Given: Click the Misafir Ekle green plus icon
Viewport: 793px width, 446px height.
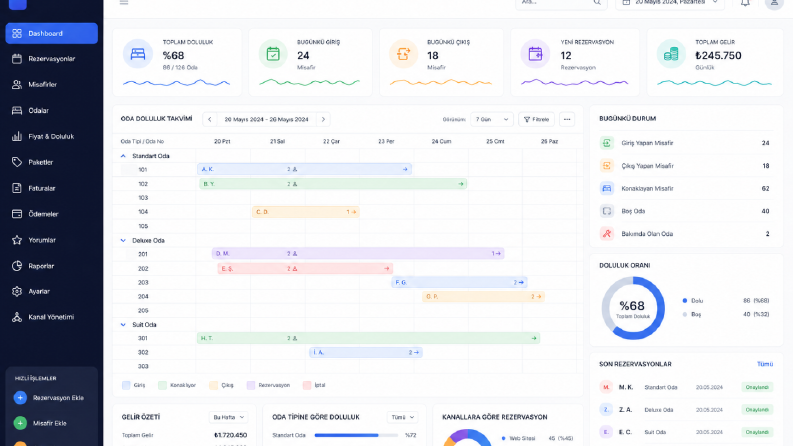Looking at the screenshot, I should click(20, 423).
